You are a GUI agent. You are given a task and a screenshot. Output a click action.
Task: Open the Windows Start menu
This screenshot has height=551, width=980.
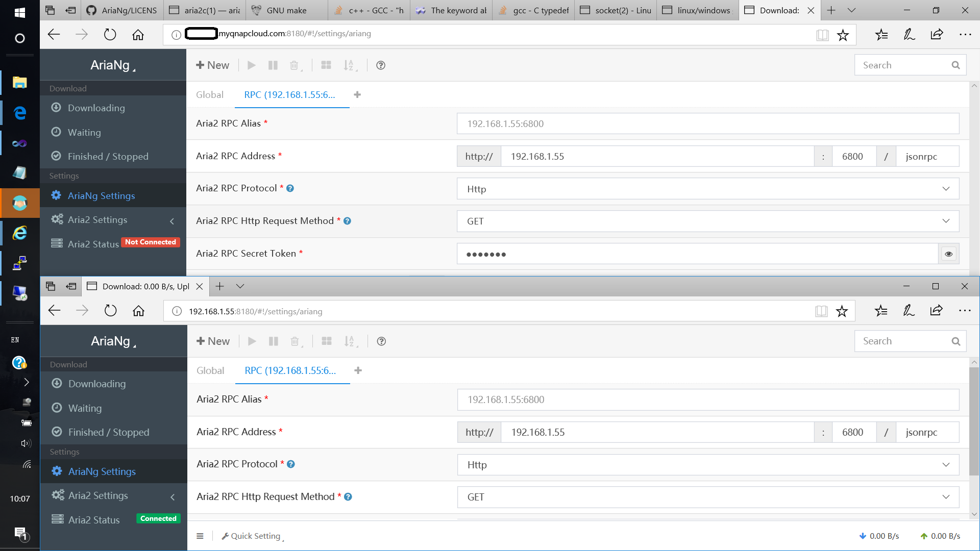(x=19, y=12)
